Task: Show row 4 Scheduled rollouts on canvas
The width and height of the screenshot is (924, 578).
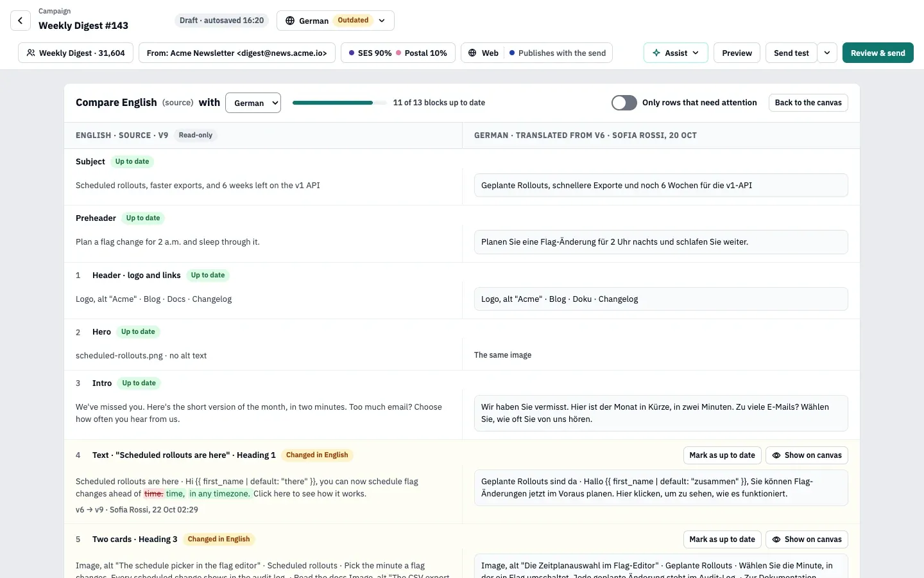Action: [807, 455]
